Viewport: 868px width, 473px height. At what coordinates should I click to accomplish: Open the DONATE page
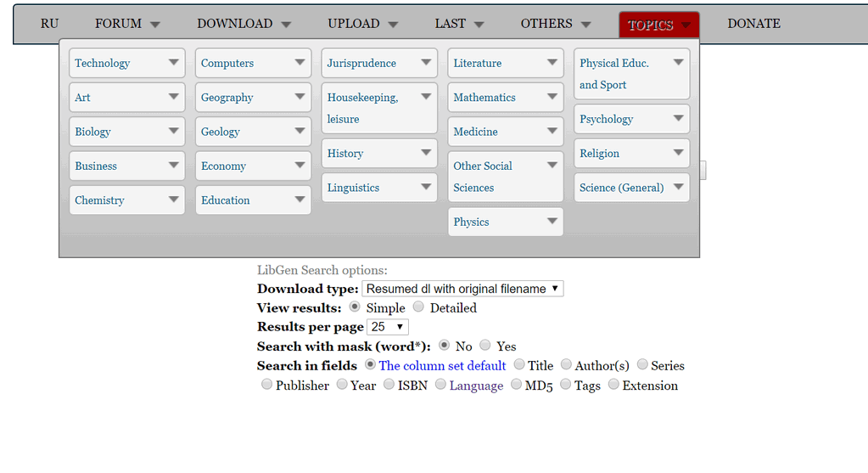coord(754,24)
